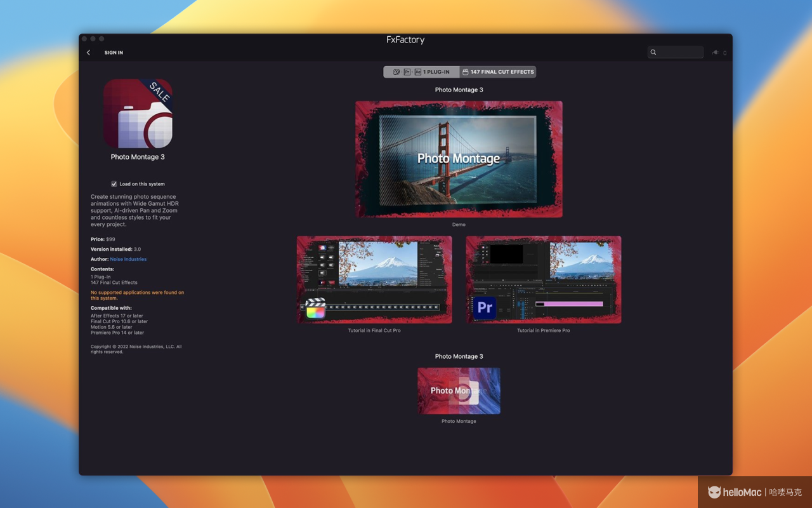Play the Golden Gate Bridge Demo video thumbnail

(459, 159)
